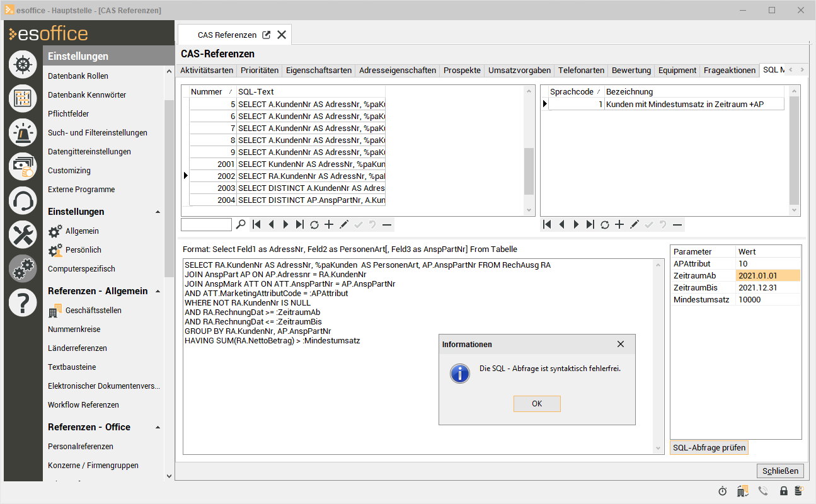Delete the Bezeichnung entry with minus icon
The width and height of the screenshot is (816, 504).
point(677,224)
